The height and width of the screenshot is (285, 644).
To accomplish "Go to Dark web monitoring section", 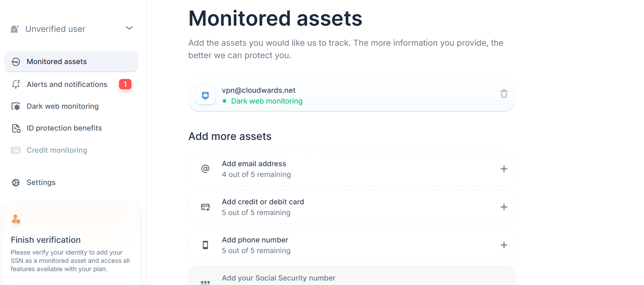I will 63,106.
